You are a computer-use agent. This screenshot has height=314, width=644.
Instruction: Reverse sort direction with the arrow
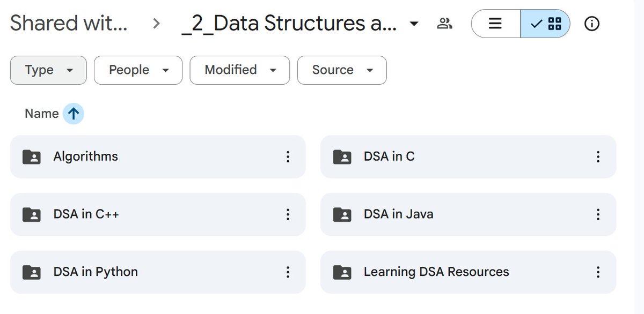[74, 114]
